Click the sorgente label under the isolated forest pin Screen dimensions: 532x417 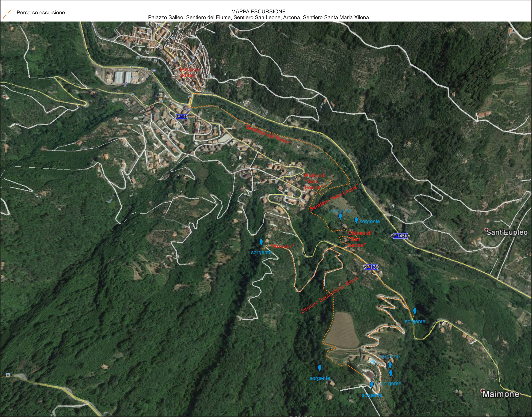click(x=320, y=378)
